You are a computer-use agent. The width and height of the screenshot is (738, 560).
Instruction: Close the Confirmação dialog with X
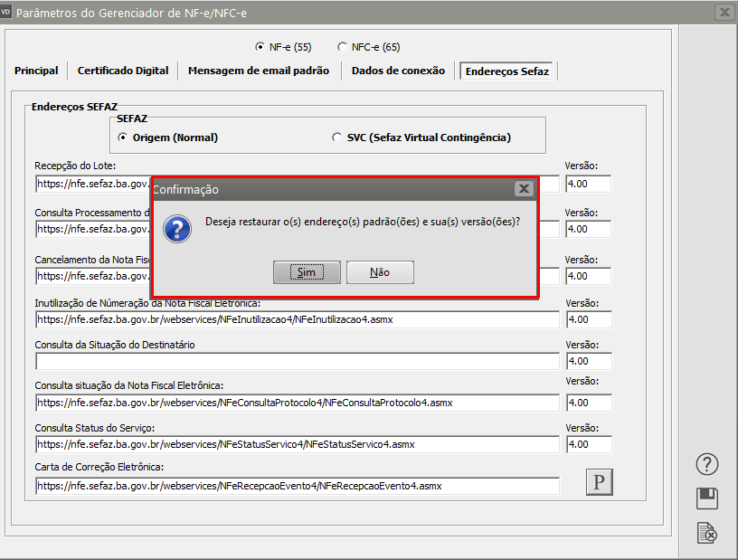click(523, 189)
